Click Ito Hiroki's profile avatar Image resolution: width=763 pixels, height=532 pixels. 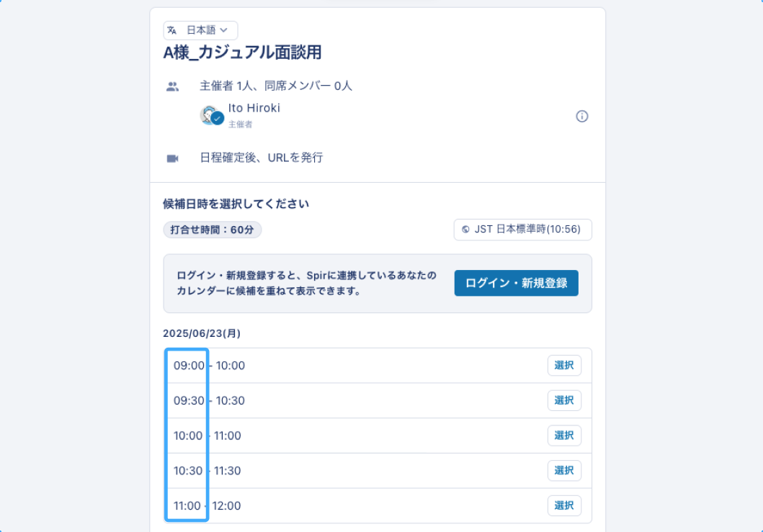click(x=210, y=116)
